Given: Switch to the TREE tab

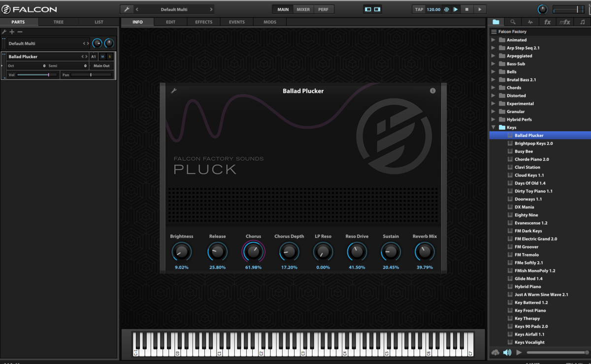Looking at the screenshot, I should (x=58, y=22).
